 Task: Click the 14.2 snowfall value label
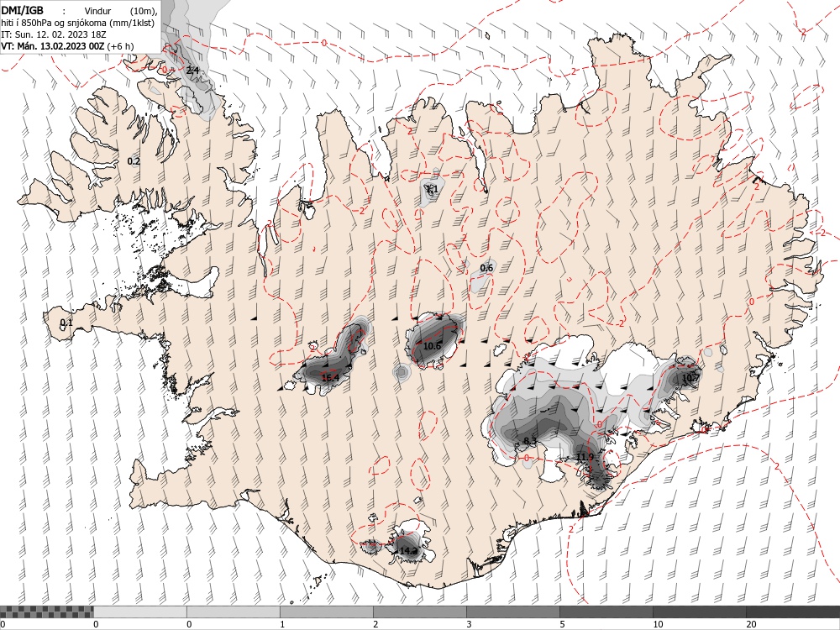click(408, 551)
